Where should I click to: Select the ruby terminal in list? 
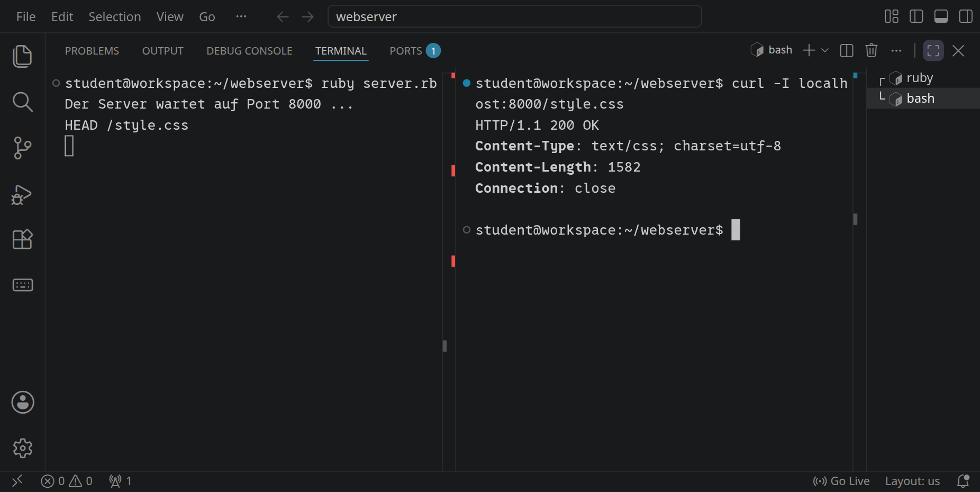pos(923,78)
